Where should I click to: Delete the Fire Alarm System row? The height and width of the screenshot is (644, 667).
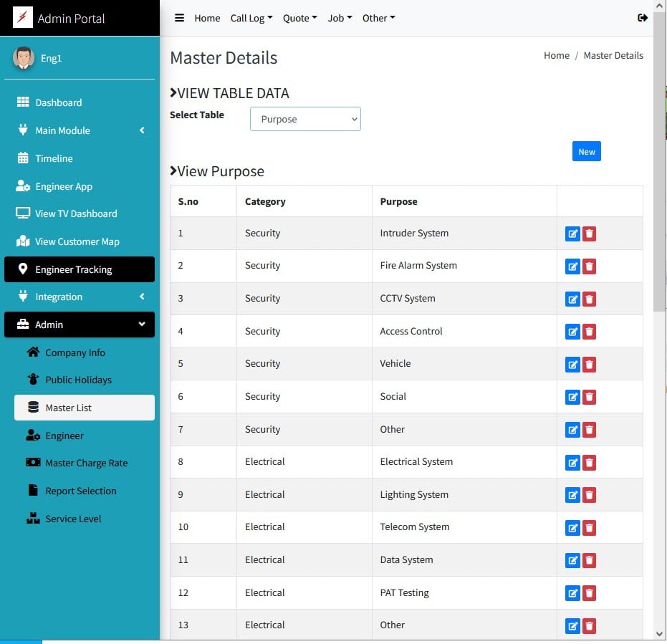click(x=589, y=266)
